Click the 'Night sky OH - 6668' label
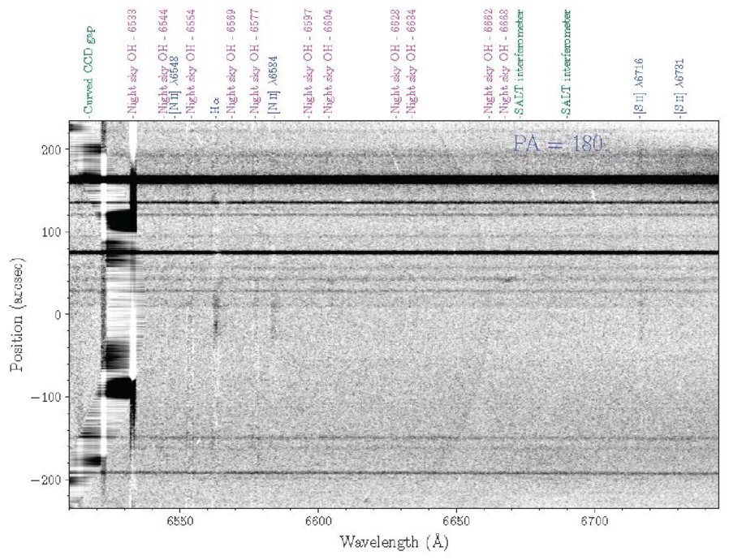This screenshot has height=560, width=729. coord(503,62)
